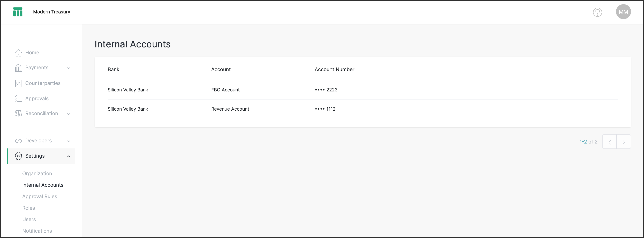
Task: Click the Modern Treasury green logo icon
Action: pyautogui.click(x=18, y=12)
